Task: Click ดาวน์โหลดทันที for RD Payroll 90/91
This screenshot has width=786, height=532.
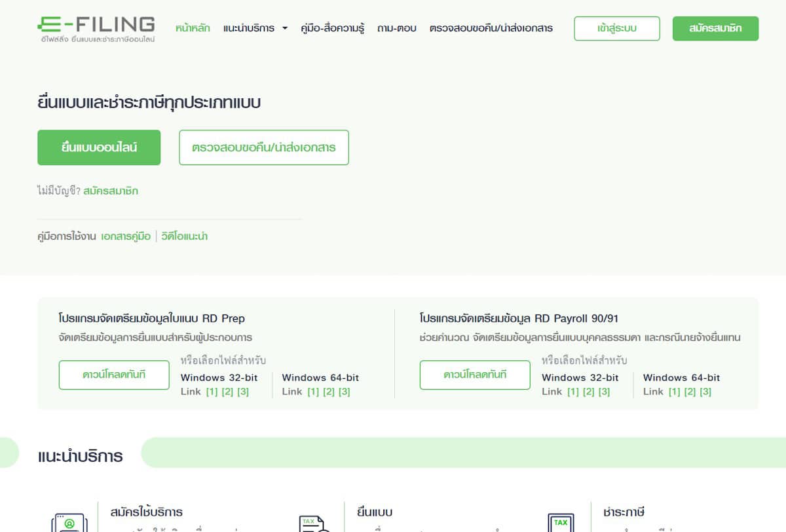Action: pos(475,375)
